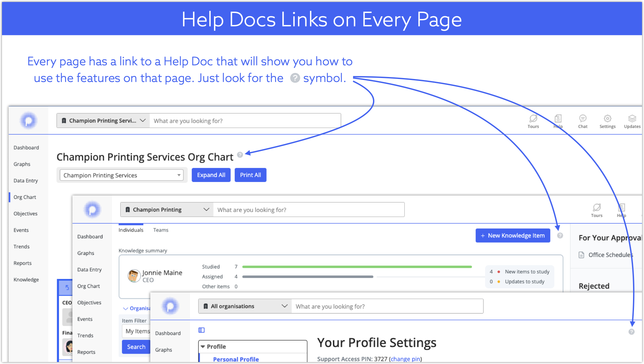Click the Expand All button
This screenshot has width=644, height=364.
click(211, 175)
